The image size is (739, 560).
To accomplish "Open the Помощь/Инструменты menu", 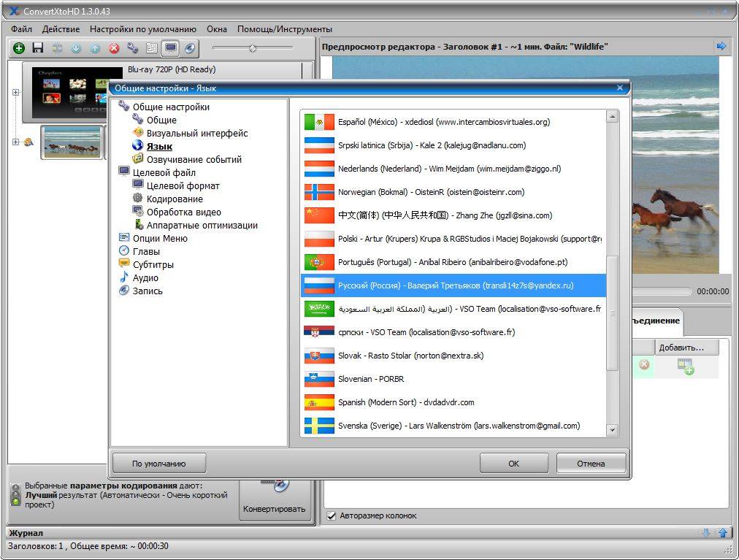I will coord(285,29).
